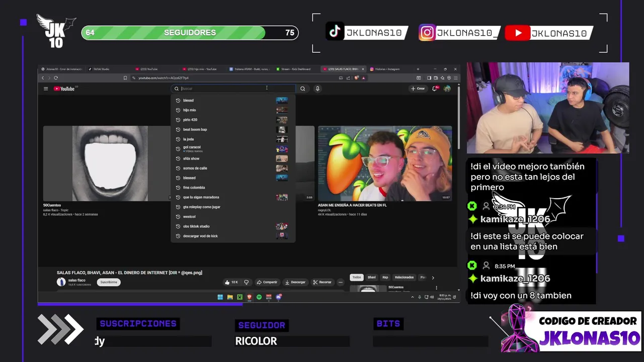Select search suggestion 'pirlo 420'
The image size is (644, 362).
[x=232, y=120]
